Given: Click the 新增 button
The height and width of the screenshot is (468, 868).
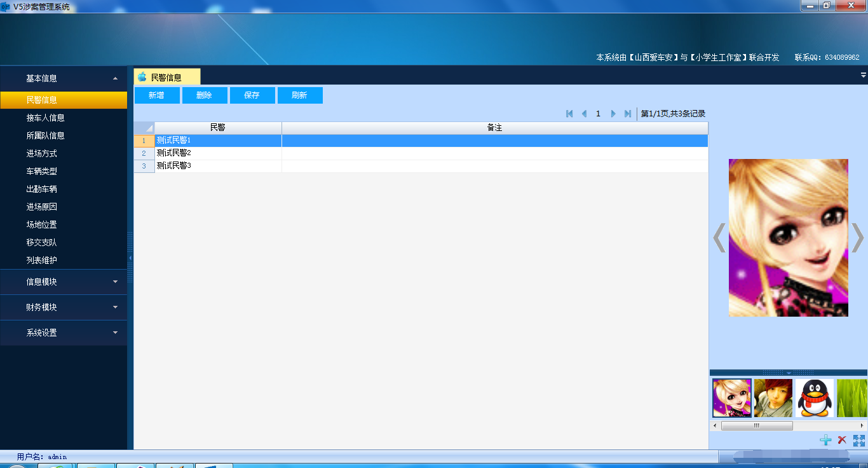Looking at the screenshot, I should [156, 95].
